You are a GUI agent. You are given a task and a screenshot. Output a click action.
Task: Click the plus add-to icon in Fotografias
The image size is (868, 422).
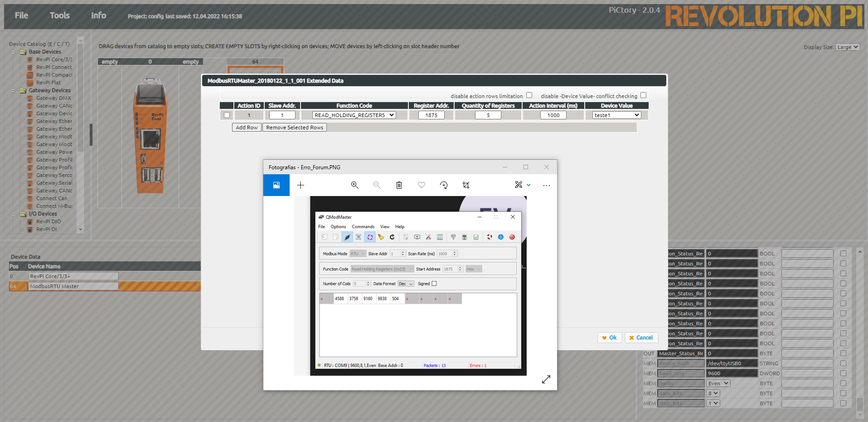tap(301, 185)
